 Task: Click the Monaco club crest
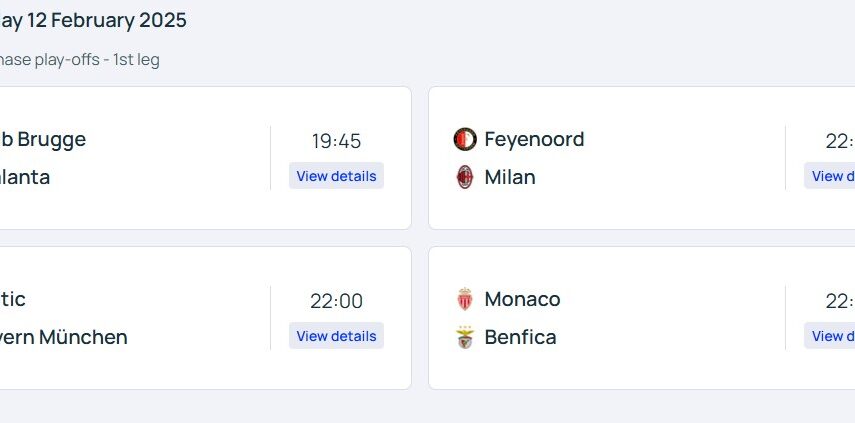(x=465, y=299)
